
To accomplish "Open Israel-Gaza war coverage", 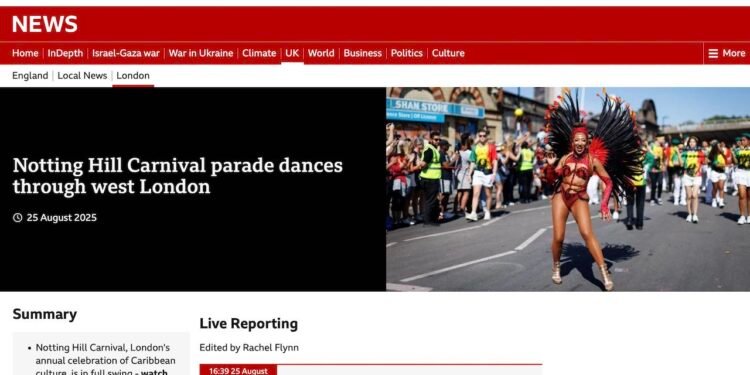I will (126, 53).
